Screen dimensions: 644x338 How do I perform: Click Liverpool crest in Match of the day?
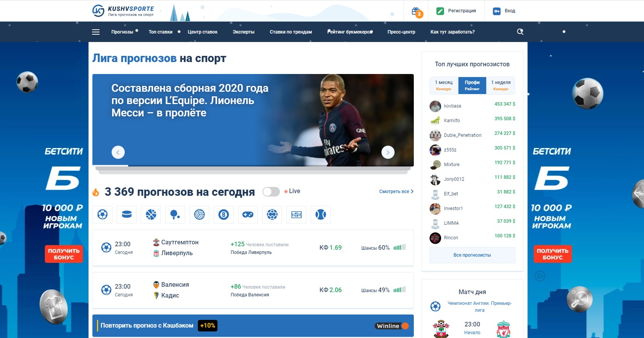click(x=503, y=329)
